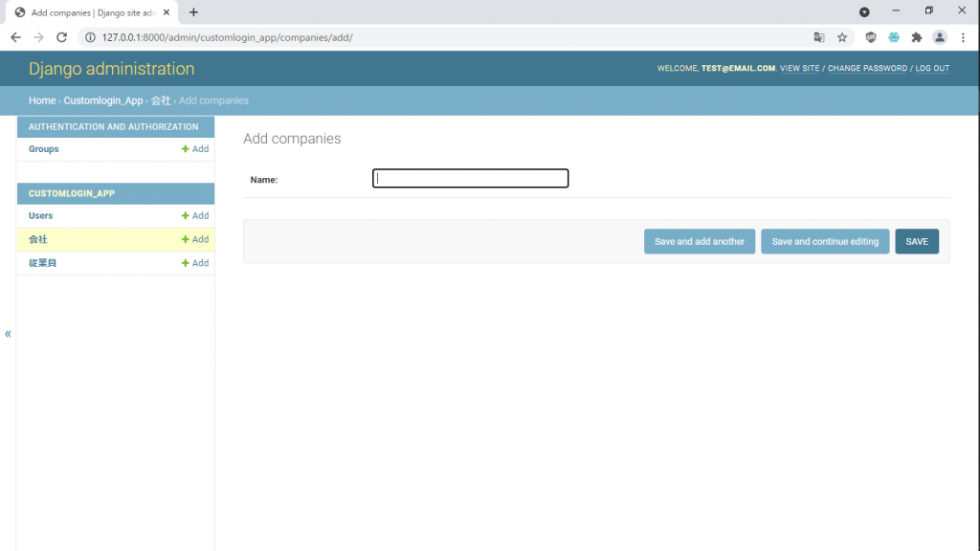
Task: Click the Home breadcrumb link
Action: coord(41,100)
